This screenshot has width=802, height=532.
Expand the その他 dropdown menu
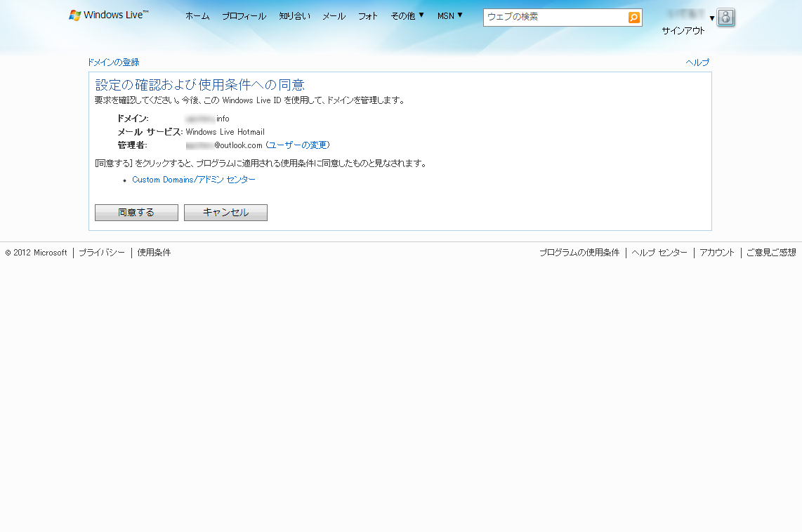407,16
